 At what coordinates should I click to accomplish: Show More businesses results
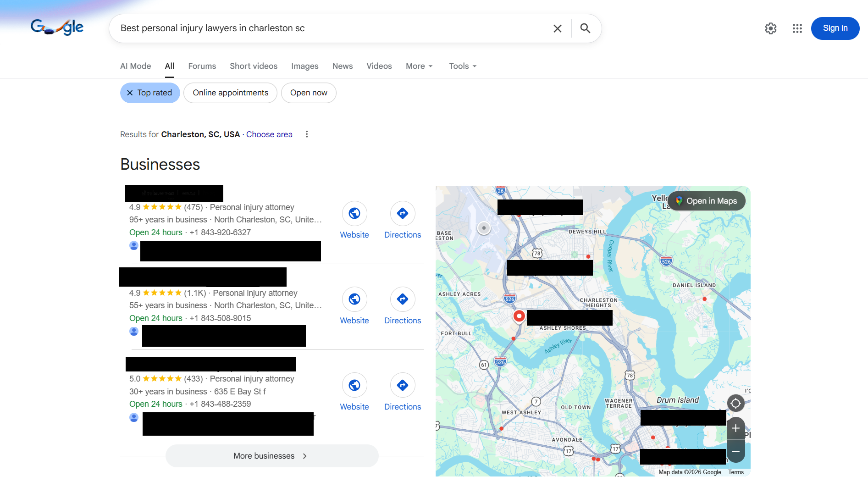[x=271, y=455]
